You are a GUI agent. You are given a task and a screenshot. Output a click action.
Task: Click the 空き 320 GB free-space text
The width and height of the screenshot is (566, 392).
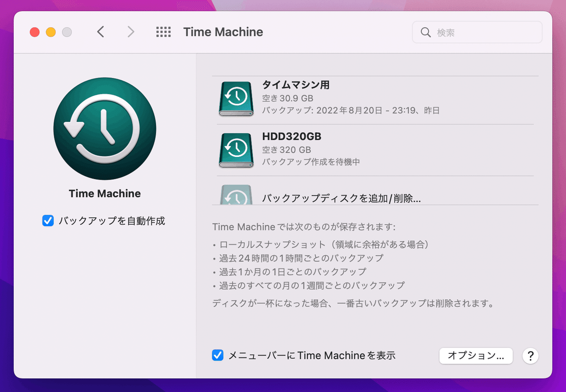[x=286, y=150]
